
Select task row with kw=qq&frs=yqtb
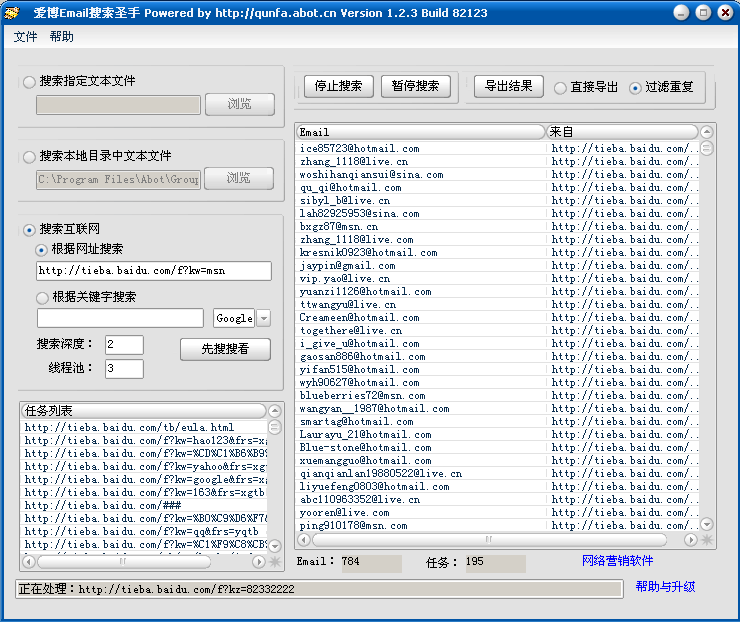tap(145, 531)
